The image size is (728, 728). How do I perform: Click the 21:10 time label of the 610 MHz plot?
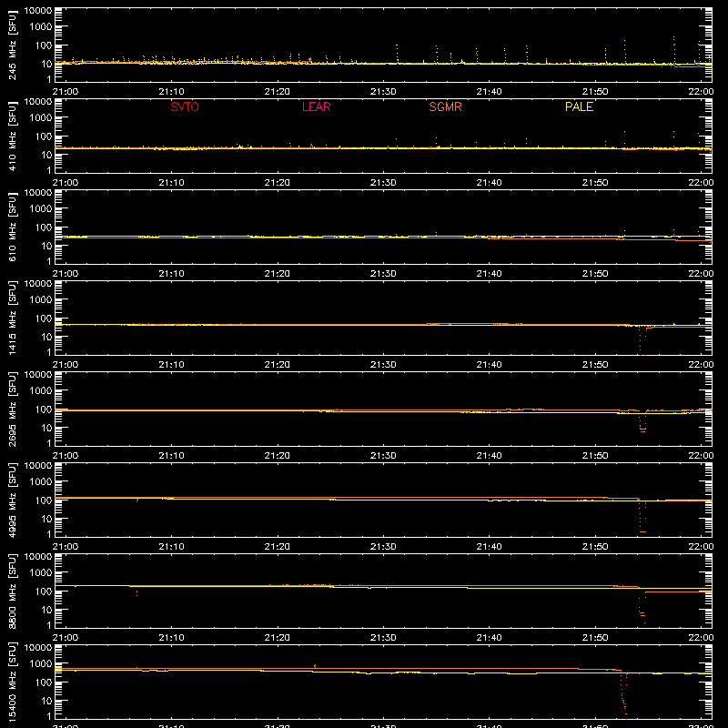click(x=171, y=274)
